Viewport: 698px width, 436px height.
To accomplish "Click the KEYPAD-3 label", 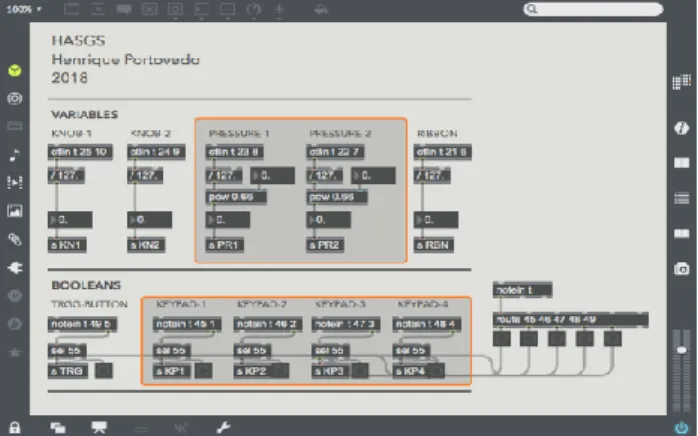I will [341, 304].
